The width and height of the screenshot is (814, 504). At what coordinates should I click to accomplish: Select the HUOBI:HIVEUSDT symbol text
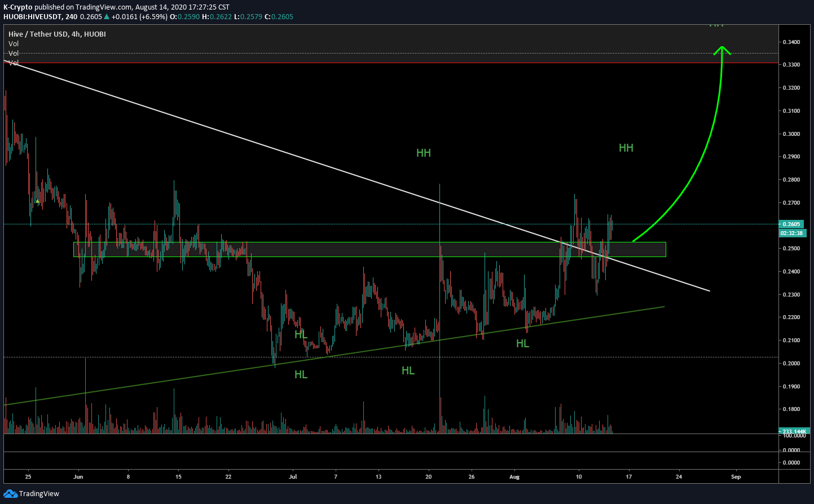click(33, 17)
